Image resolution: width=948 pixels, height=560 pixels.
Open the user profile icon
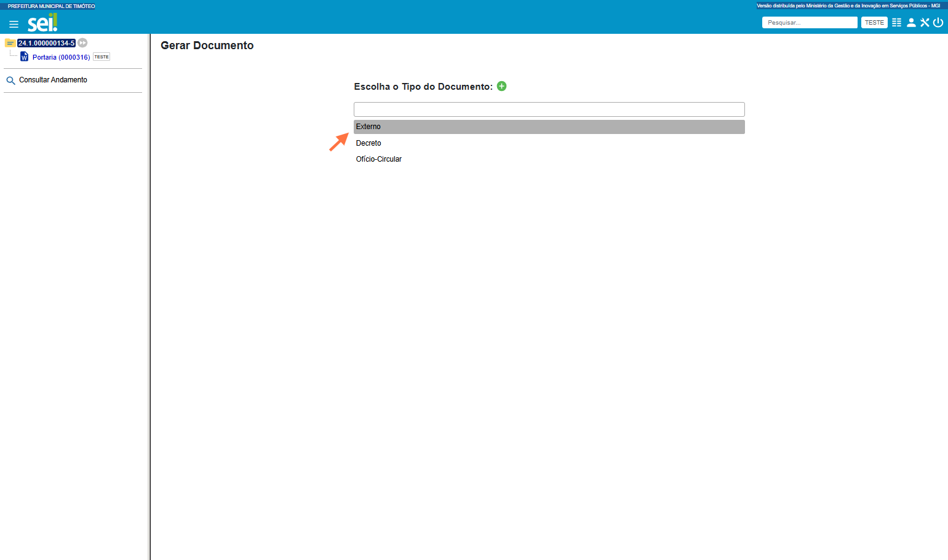tap(911, 23)
